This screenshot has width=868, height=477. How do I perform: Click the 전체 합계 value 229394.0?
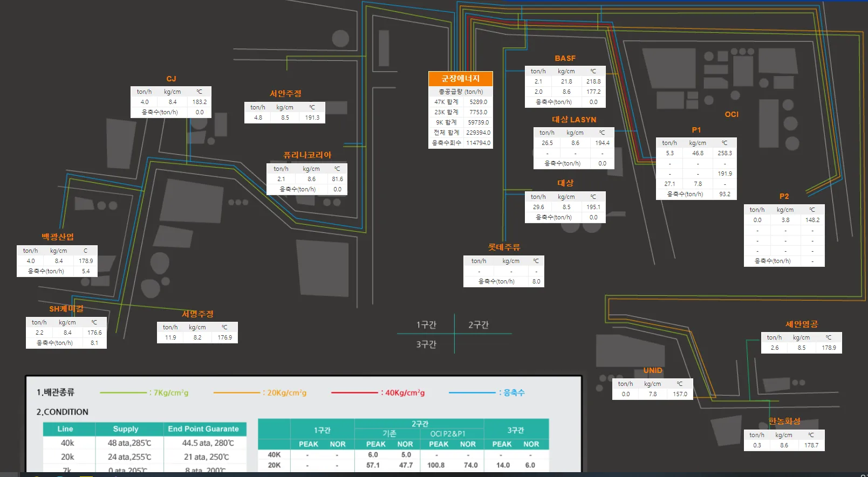(x=478, y=133)
